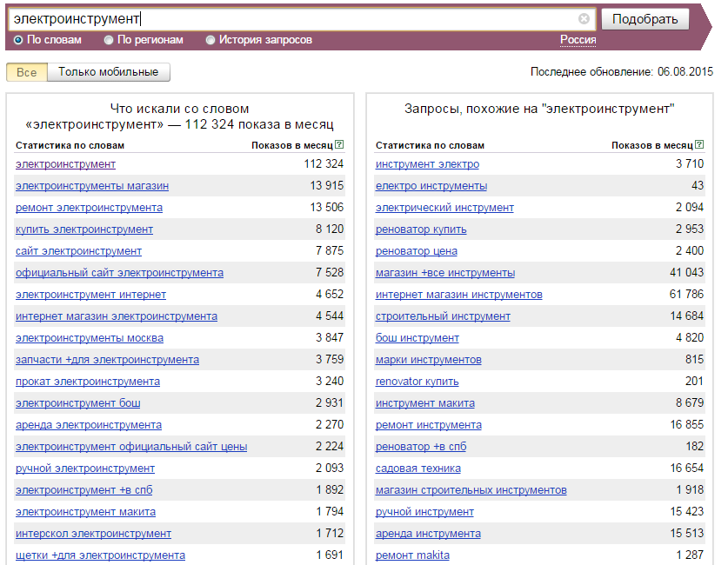The width and height of the screenshot is (728, 565).
Task: Open 'ремонт инструмента' link
Action: 429,425
